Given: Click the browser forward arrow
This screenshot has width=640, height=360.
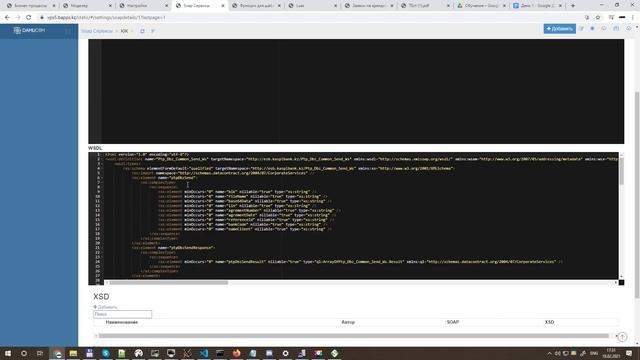Looking at the screenshot, I should pyautogui.click(x=18, y=18).
